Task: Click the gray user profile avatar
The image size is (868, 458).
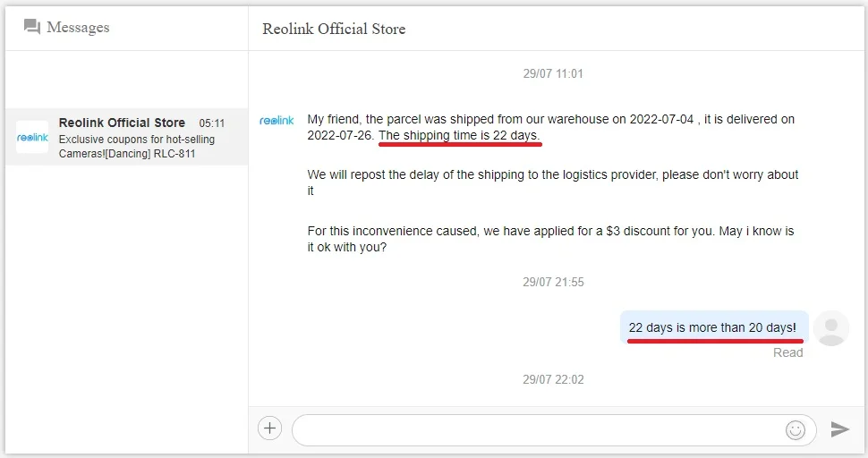Action: pyautogui.click(x=832, y=328)
